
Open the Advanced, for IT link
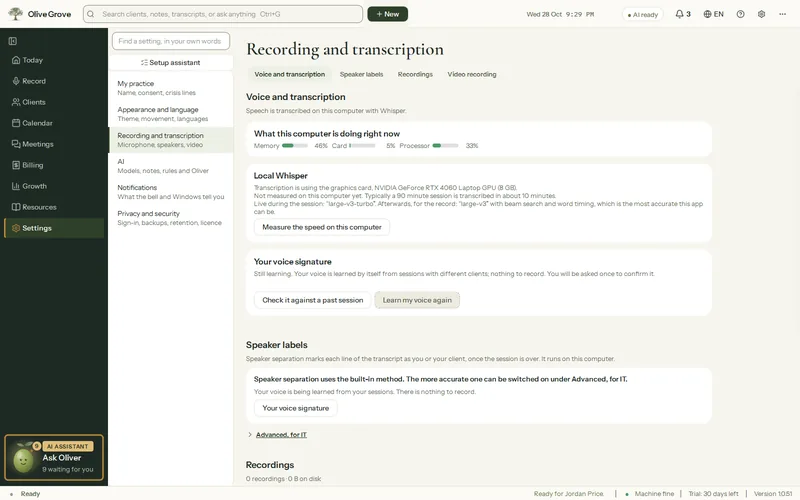[281, 435]
